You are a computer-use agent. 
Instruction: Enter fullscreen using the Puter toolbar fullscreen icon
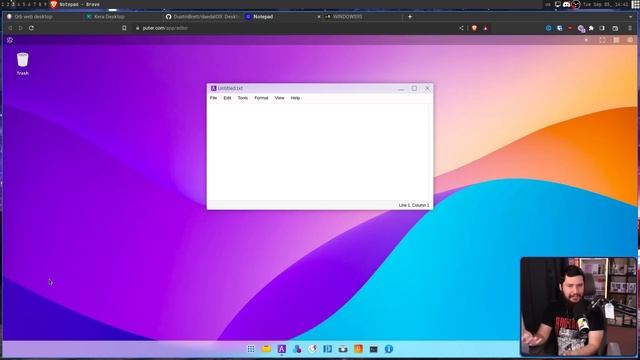click(602, 40)
